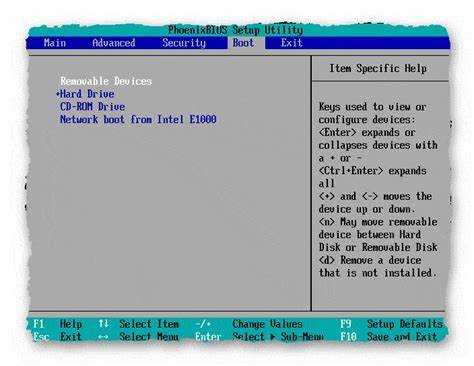This screenshot has height=366, width=474.
Task: Select Network boot from Intel E1000
Action: coord(138,119)
